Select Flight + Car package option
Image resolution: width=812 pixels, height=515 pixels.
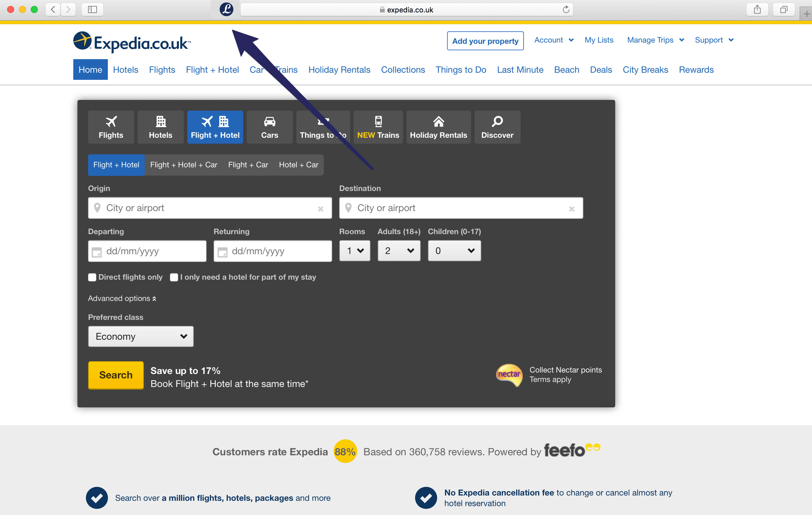tap(248, 165)
